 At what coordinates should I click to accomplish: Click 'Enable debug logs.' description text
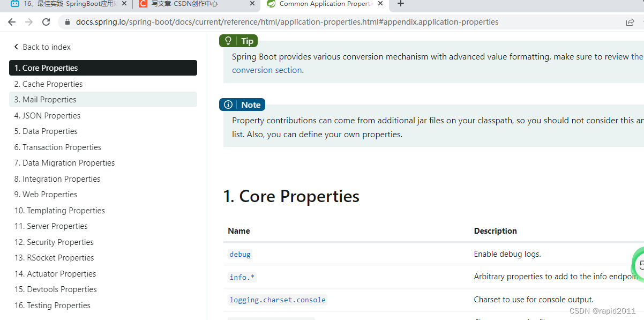507,254
